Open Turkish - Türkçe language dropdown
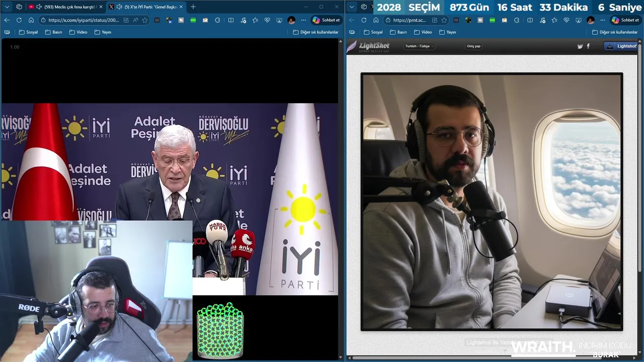Viewport: 644px width, 362px height. pos(419,46)
